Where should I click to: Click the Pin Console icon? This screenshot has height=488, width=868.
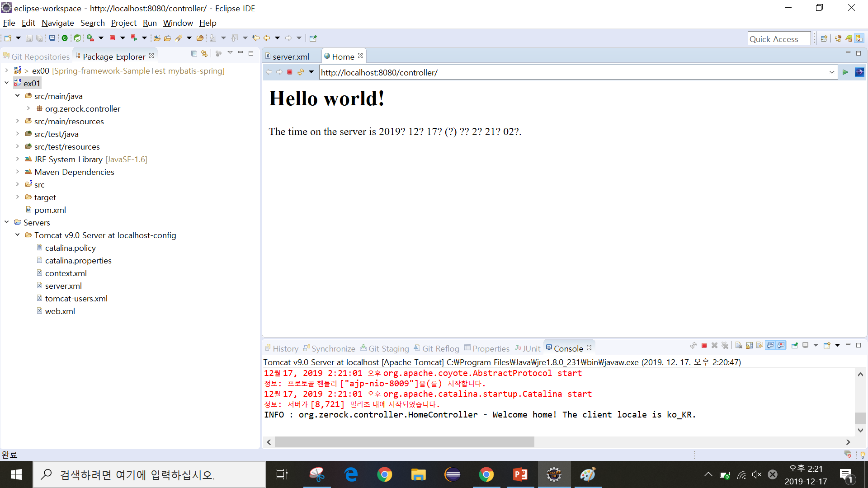pos(794,346)
